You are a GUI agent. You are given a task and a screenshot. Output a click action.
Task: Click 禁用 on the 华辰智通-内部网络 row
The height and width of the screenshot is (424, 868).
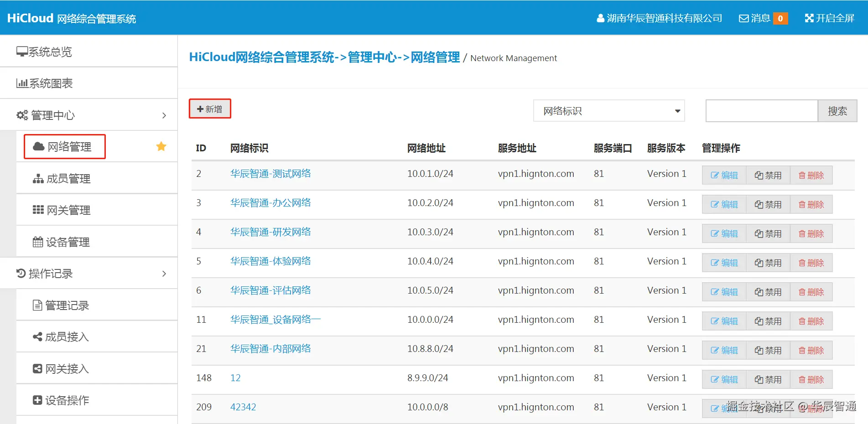pos(768,350)
